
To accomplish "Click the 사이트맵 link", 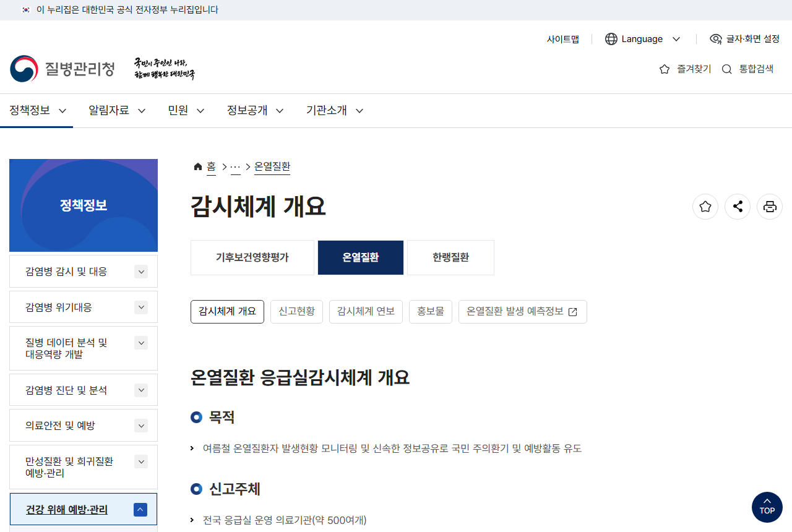I will tap(563, 39).
